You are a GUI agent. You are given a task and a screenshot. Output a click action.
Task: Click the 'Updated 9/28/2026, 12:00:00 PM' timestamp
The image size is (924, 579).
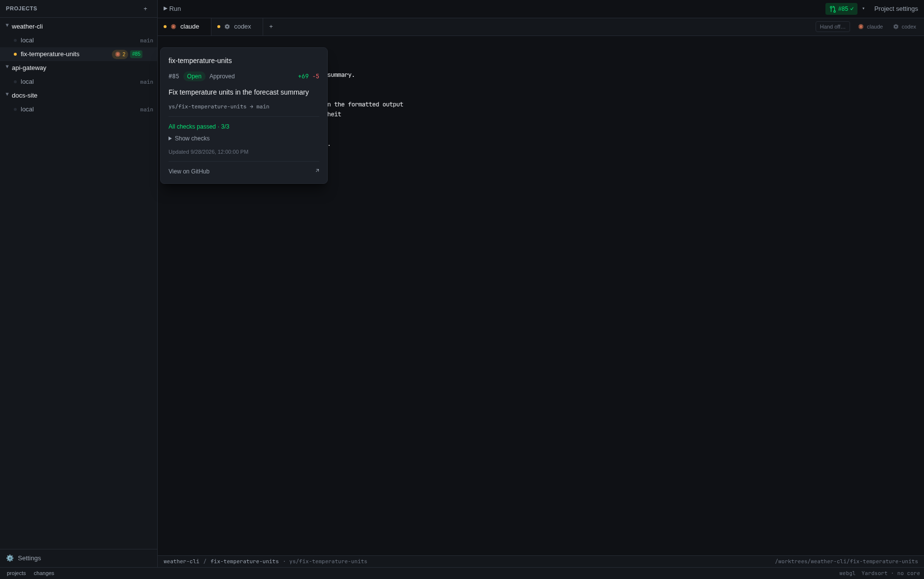click(208, 152)
